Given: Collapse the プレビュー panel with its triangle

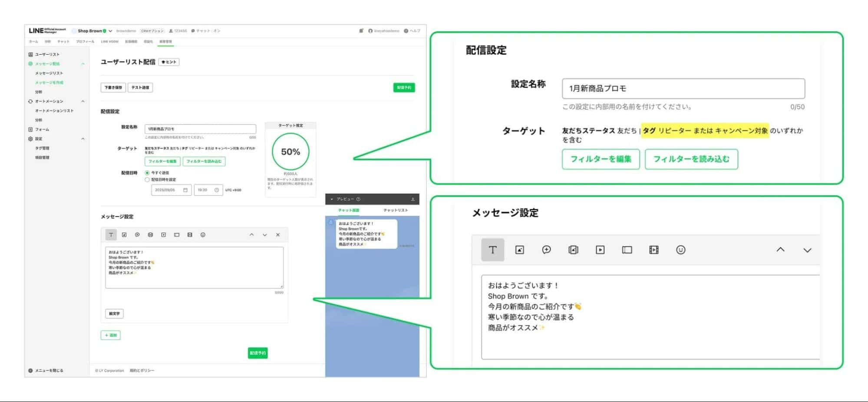Looking at the screenshot, I should coord(332,199).
